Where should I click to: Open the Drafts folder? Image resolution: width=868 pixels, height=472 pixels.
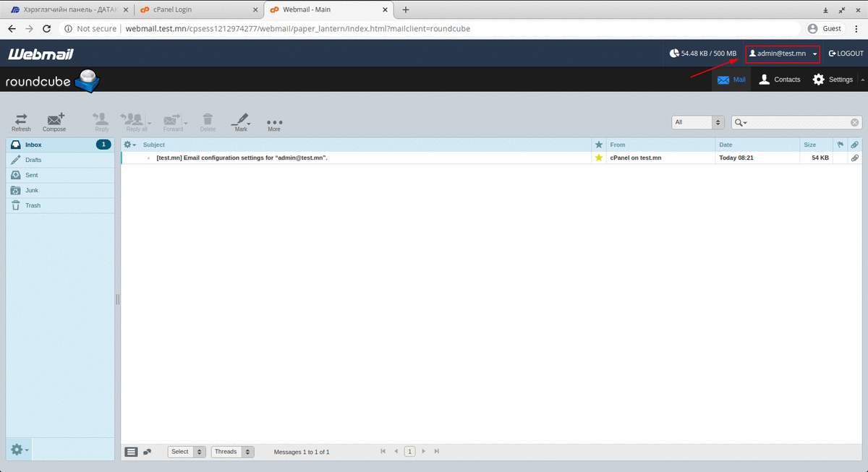(x=60, y=160)
